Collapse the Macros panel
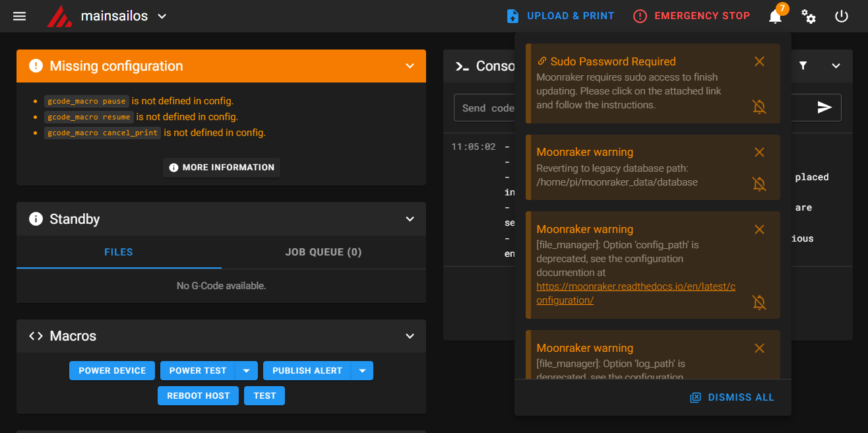This screenshot has width=868, height=433. click(x=410, y=336)
